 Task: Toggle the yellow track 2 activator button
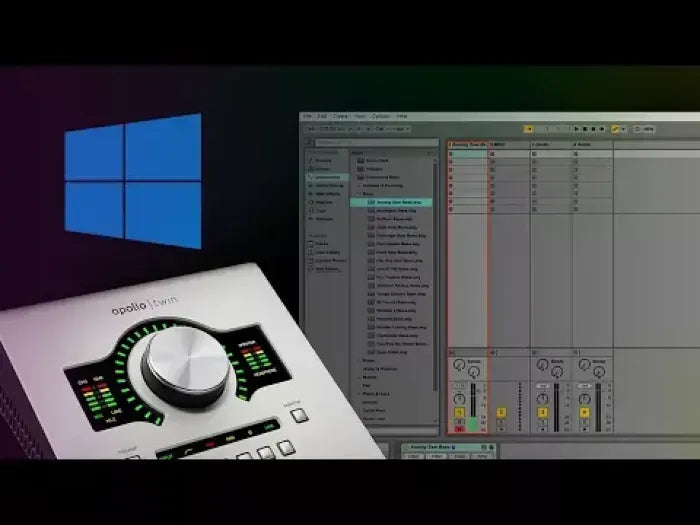click(502, 412)
